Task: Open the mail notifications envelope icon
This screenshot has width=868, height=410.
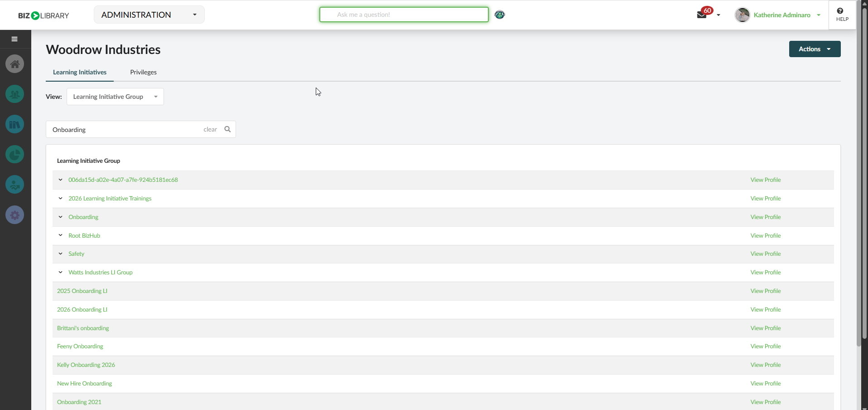Action: pos(702,15)
